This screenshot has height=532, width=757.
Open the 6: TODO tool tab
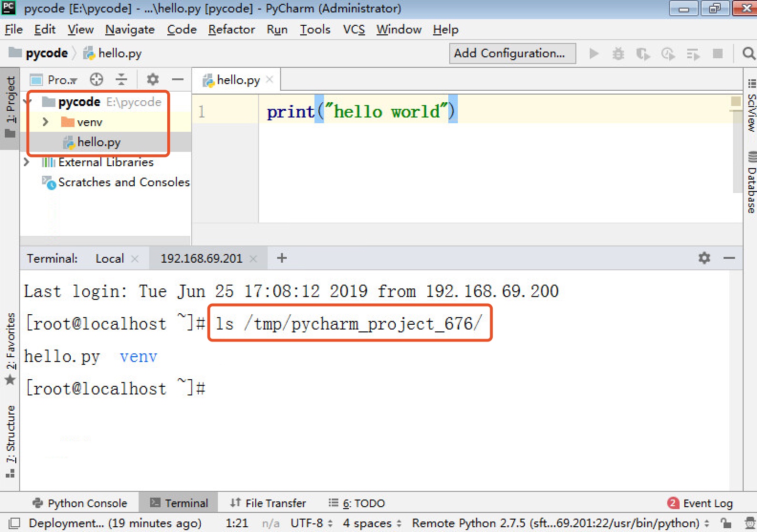coord(357,503)
